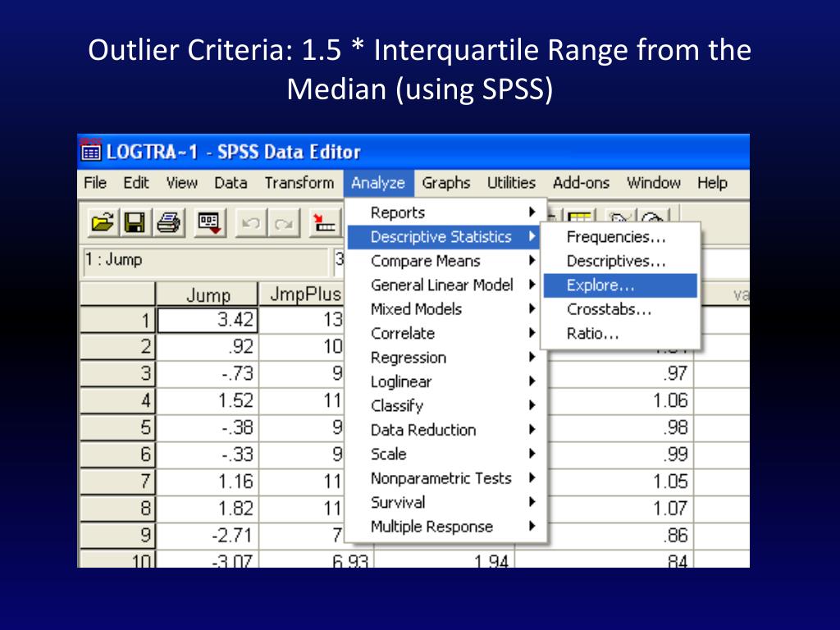The width and height of the screenshot is (840, 630).
Task: Choose Descriptives... from the submenu
Action: (620, 261)
